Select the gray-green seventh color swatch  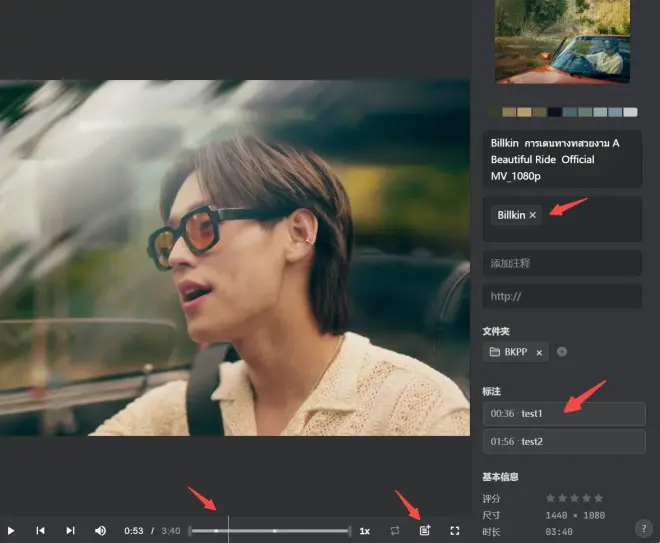(x=585, y=112)
